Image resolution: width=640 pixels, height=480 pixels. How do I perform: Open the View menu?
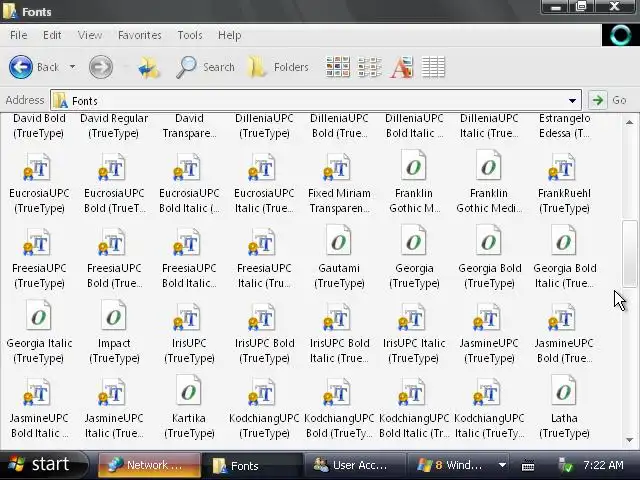90,36
